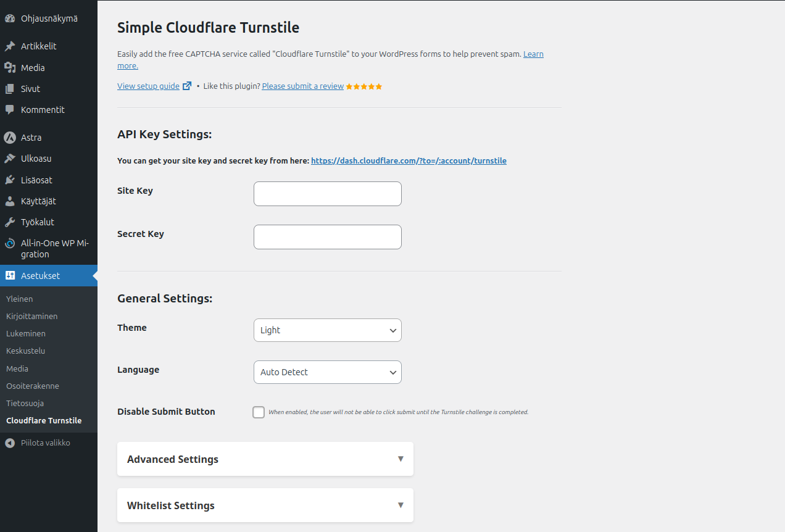Click Piilota valikko text to collapse the menu

[x=46, y=443]
